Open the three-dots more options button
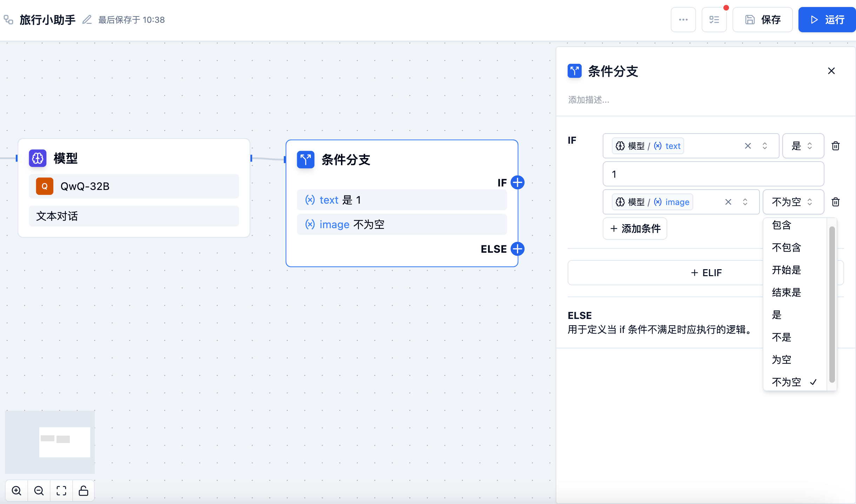The image size is (856, 504). tap(683, 20)
